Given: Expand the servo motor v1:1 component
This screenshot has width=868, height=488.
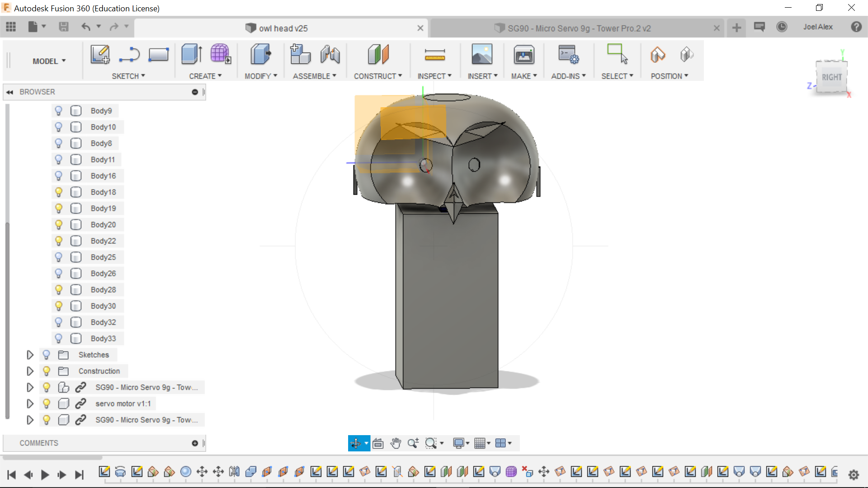Looking at the screenshot, I should pyautogui.click(x=30, y=404).
